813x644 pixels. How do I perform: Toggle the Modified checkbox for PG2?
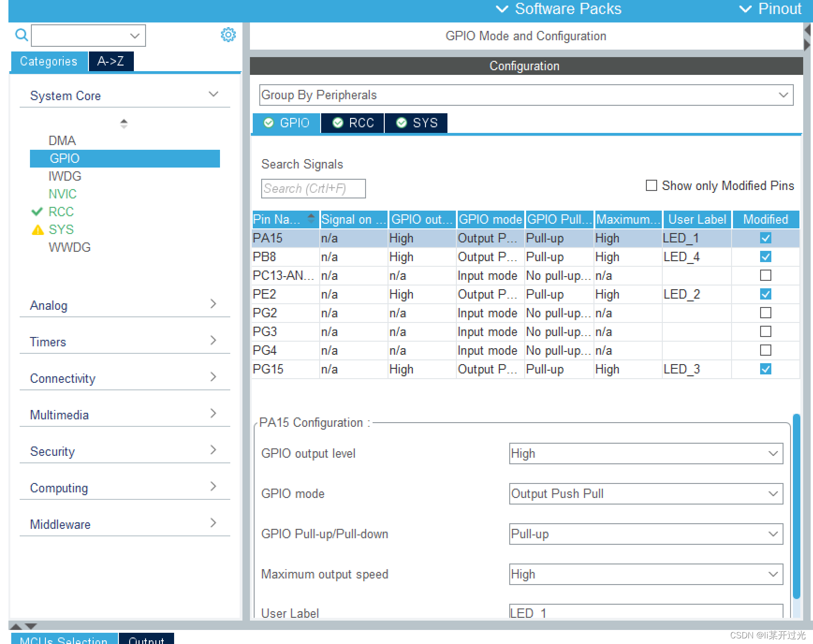[x=765, y=313]
